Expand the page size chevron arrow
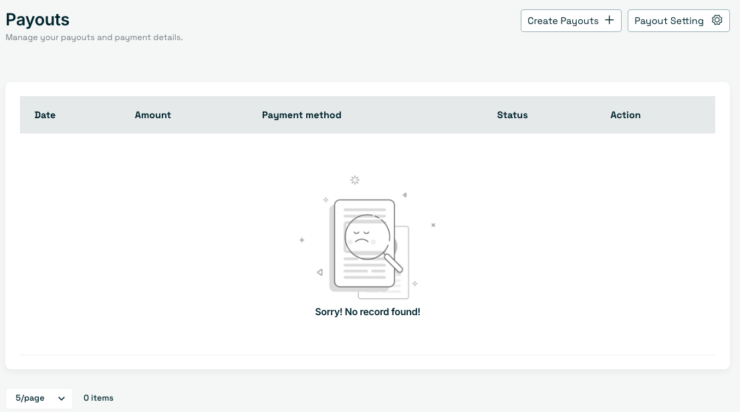Image resolution: width=740 pixels, height=412 pixels. pos(61,399)
